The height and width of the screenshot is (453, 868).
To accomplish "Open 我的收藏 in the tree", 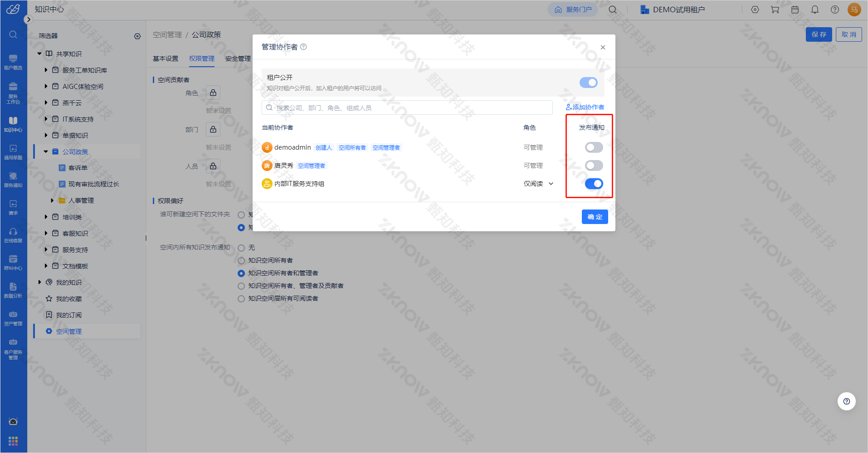I will (69, 299).
